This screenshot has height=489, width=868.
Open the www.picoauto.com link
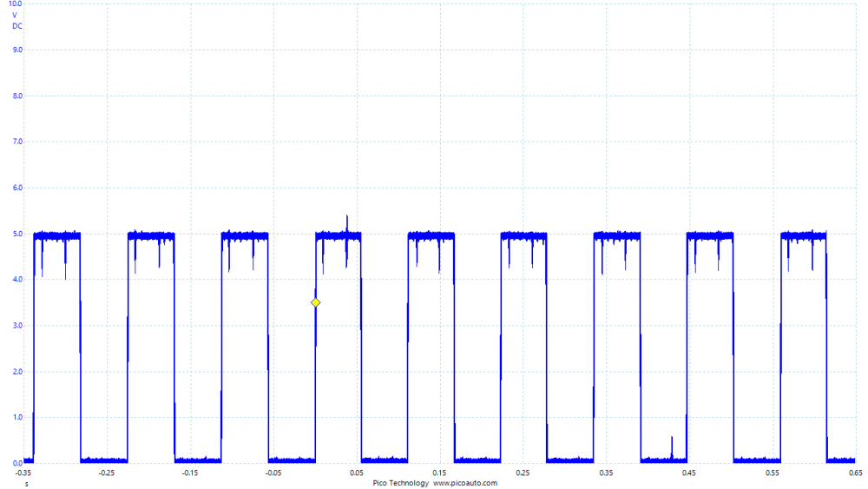[x=465, y=483]
